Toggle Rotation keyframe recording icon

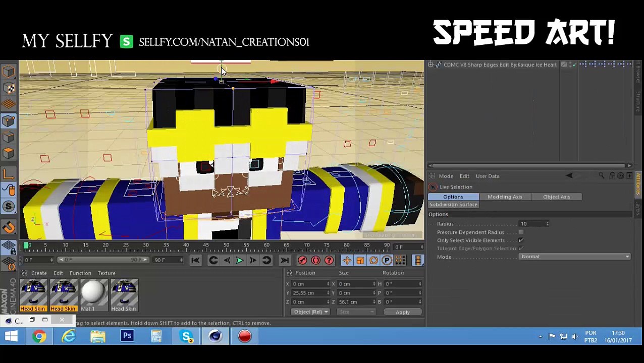click(x=373, y=260)
